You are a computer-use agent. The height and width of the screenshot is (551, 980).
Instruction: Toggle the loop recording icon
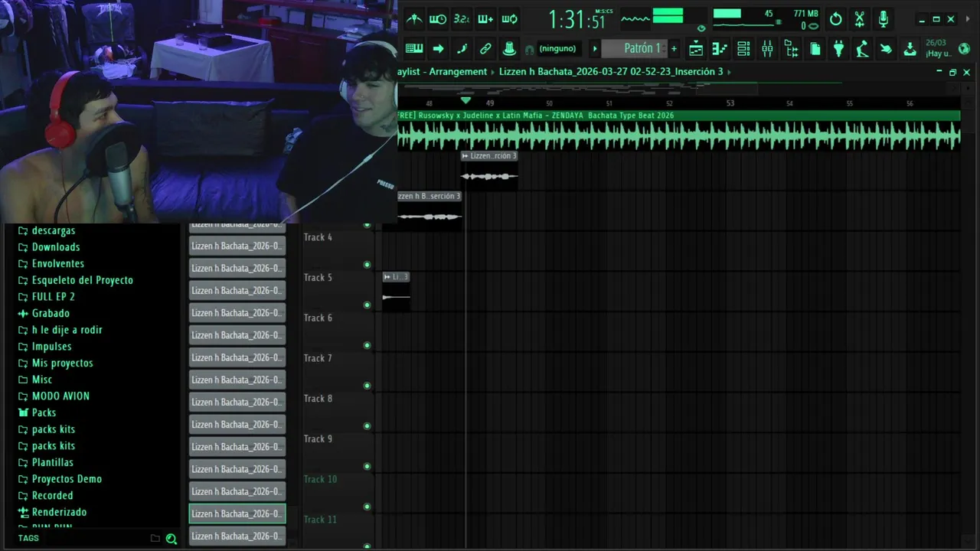(509, 19)
